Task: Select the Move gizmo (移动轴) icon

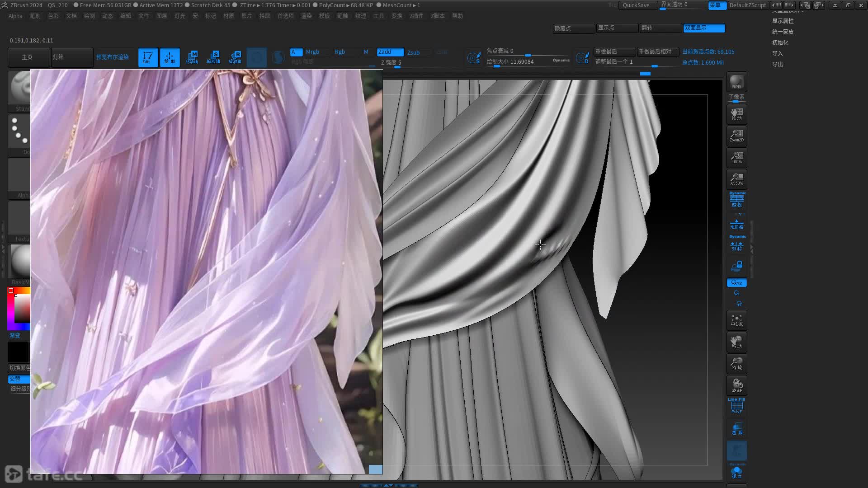Action: point(192,57)
